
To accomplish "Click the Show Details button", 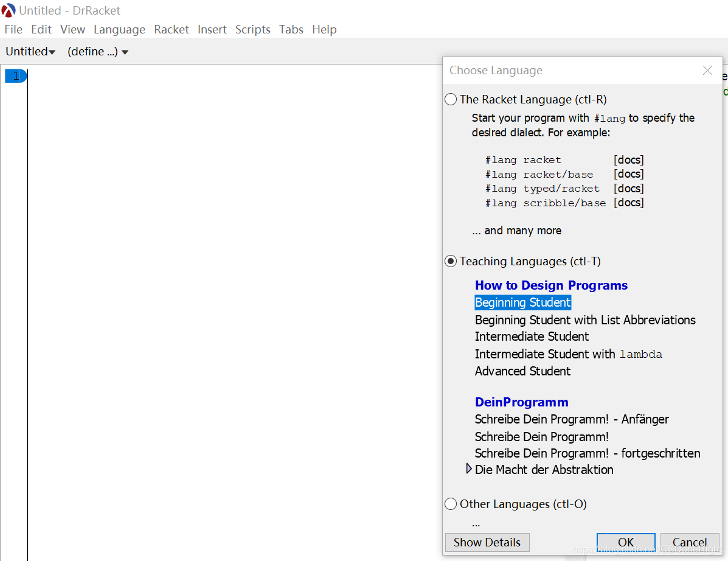I will (487, 542).
